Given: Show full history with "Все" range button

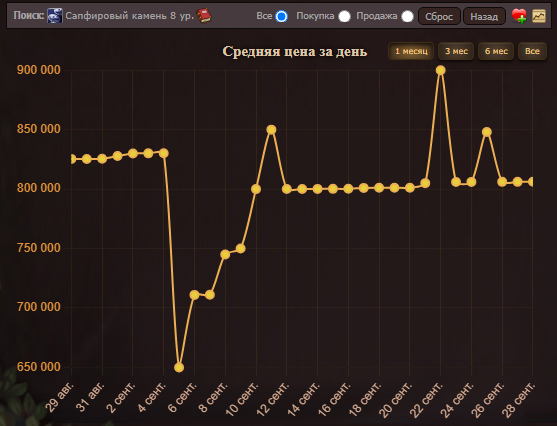Looking at the screenshot, I should pyautogui.click(x=532, y=51).
